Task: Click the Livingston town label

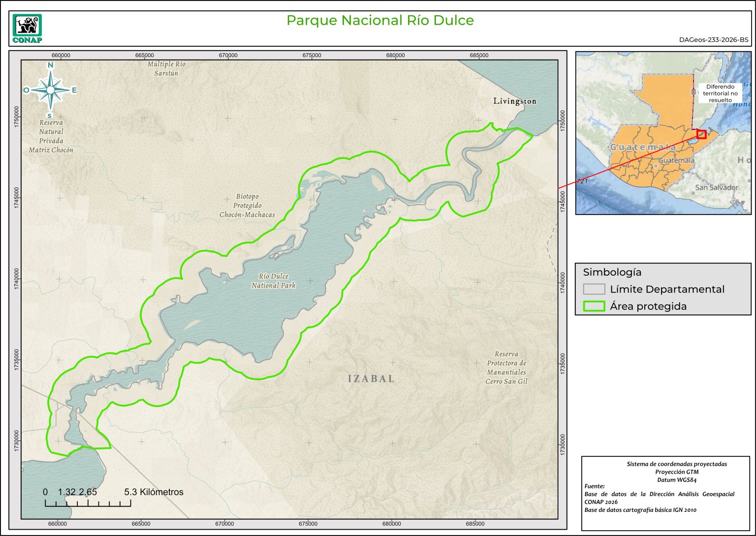Action: 515,101
